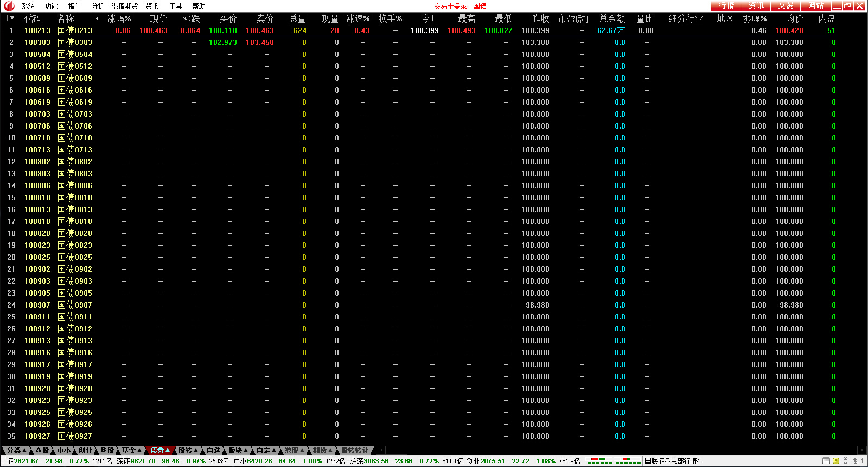The image size is (868, 467).
Task: Sort by the 内盘 column header
Action: coord(827,18)
